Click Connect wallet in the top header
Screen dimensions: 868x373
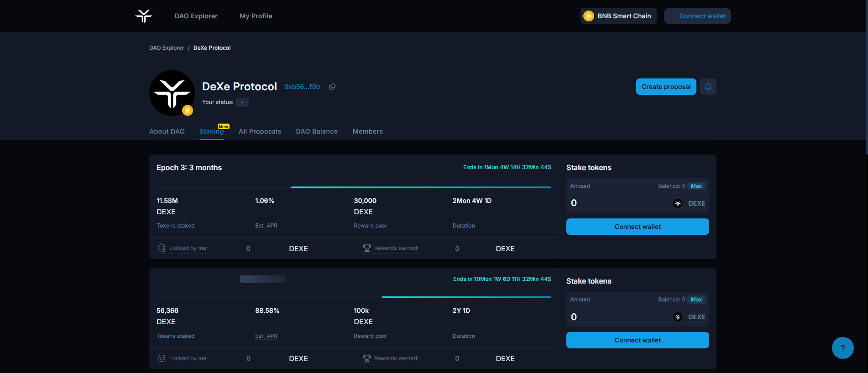pyautogui.click(x=697, y=16)
